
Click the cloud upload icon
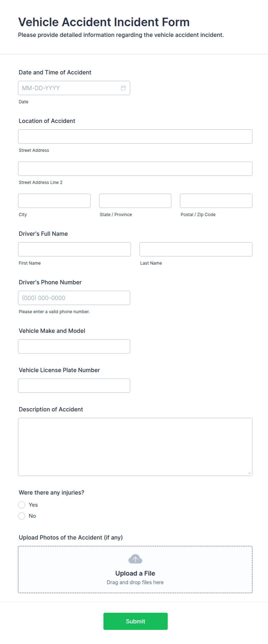point(135,559)
